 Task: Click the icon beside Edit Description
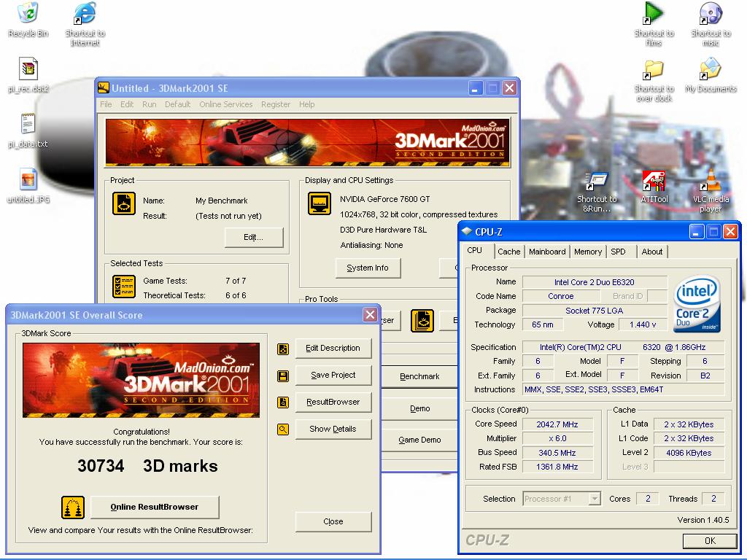(x=283, y=349)
